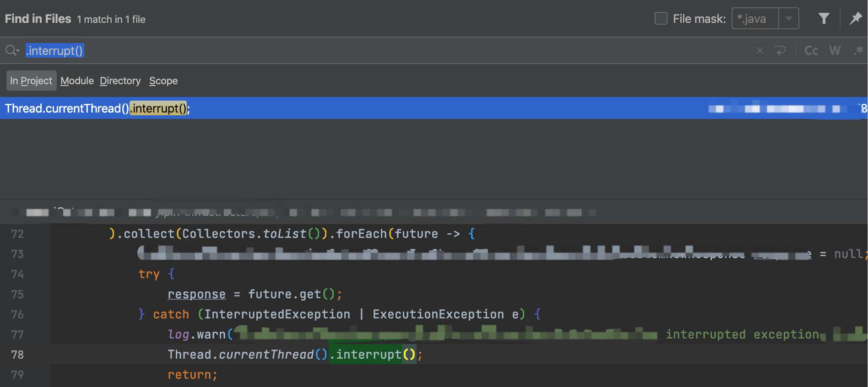Click the filter funnel icon
The image size is (868, 387).
click(824, 19)
